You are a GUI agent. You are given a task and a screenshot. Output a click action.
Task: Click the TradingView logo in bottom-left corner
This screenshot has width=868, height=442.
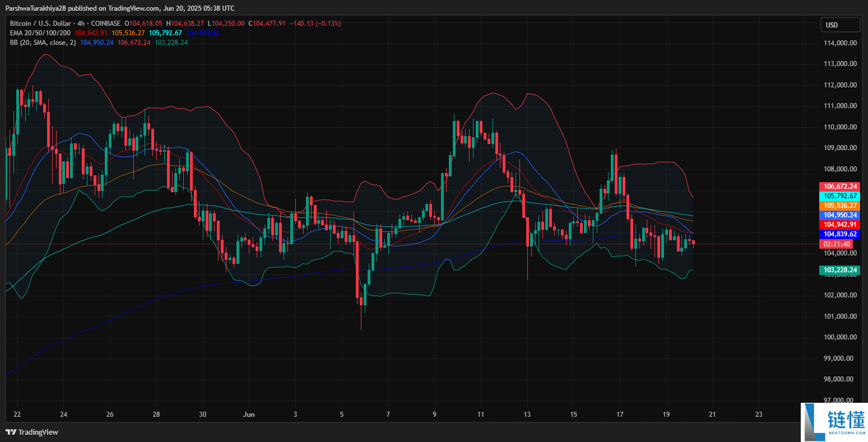tap(32, 432)
